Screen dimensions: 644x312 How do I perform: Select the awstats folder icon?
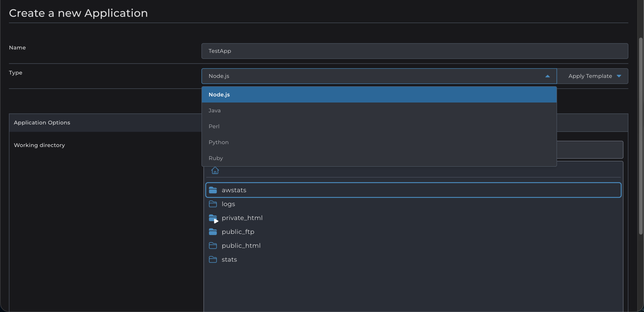coord(213,190)
